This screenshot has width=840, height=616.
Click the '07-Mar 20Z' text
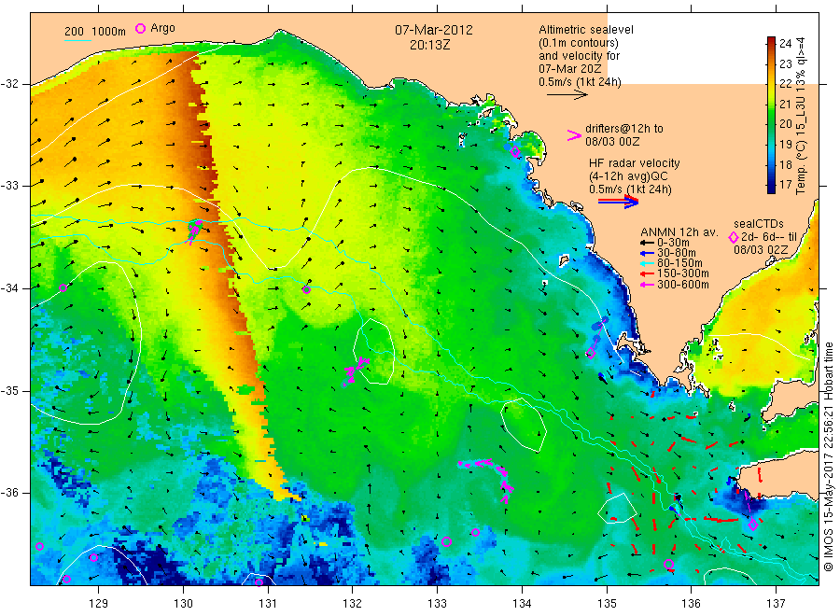[570, 69]
